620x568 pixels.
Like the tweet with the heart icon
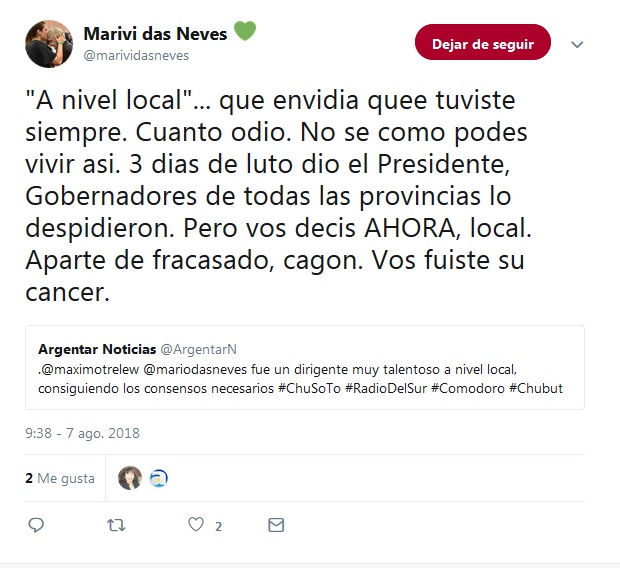196,524
